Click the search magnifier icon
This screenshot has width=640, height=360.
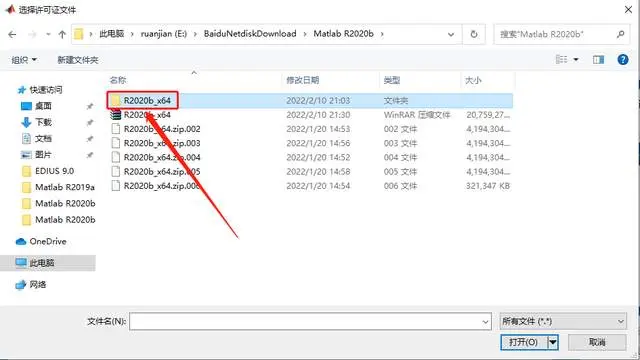pyautogui.click(x=620, y=34)
